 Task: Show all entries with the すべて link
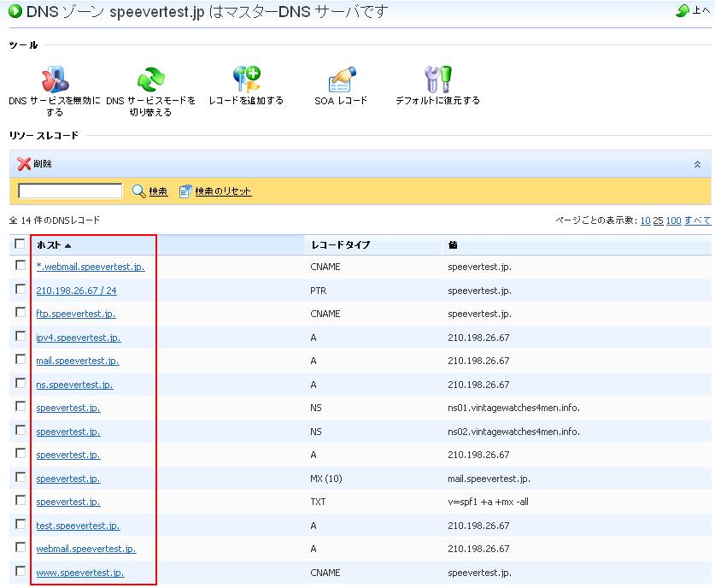697,220
